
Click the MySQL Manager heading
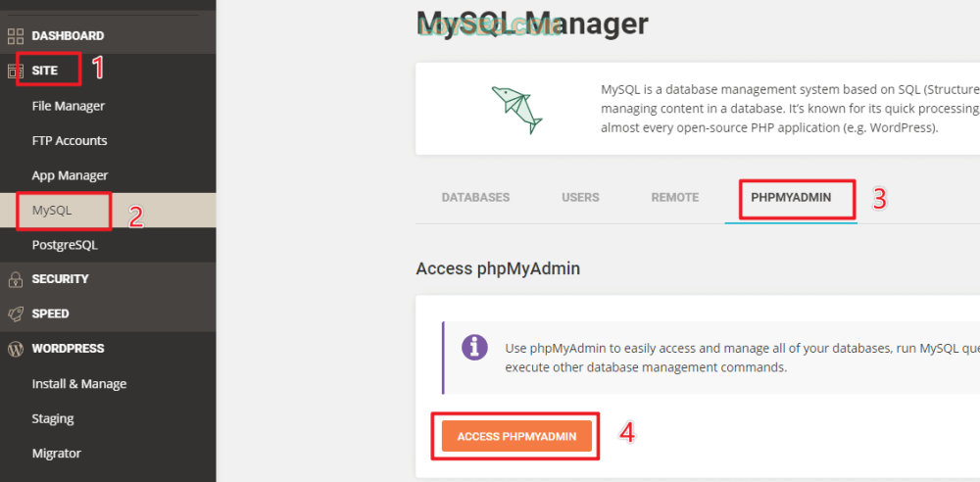[x=532, y=24]
